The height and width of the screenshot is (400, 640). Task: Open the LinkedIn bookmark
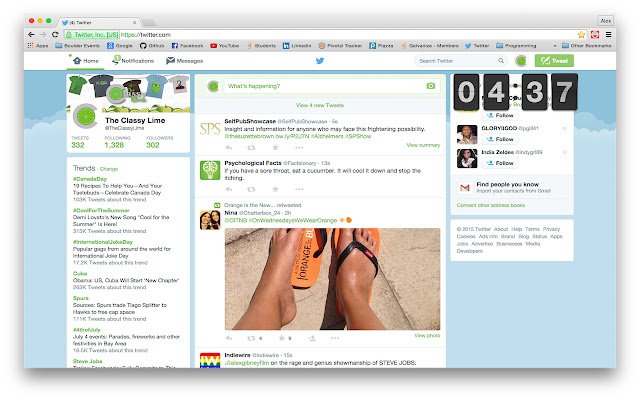(x=297, y=46)
